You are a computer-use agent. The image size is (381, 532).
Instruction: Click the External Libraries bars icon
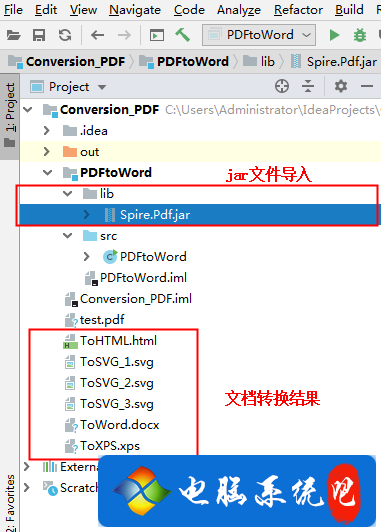(x=50, y=467)
